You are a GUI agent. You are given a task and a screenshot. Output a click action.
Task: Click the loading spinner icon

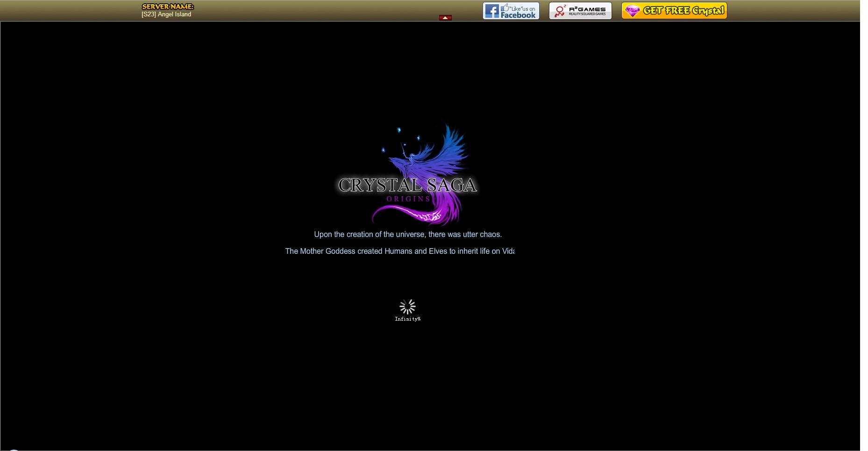(407, 307)
